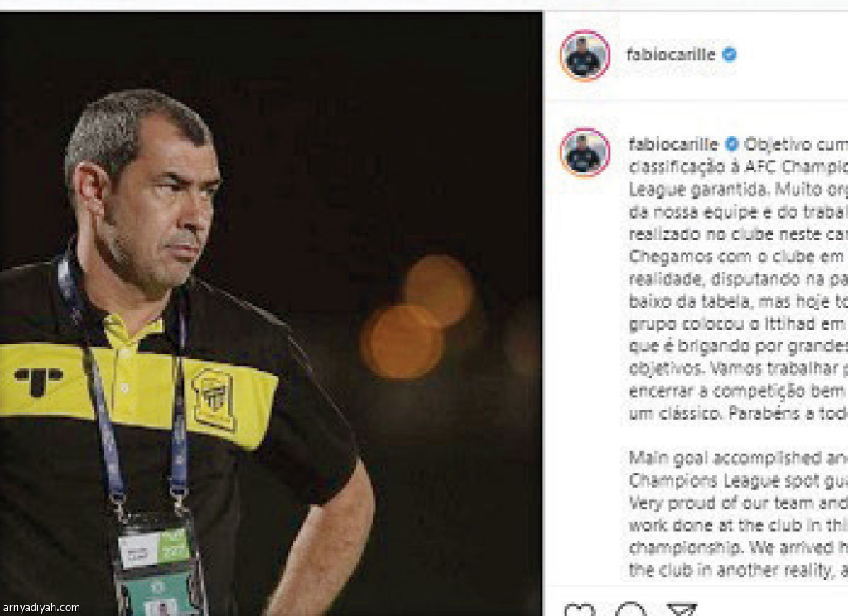The width and height of the screenshot is (848, 616).
Task: Click the English caption starting Main goal
Action: tap(738, 514)
